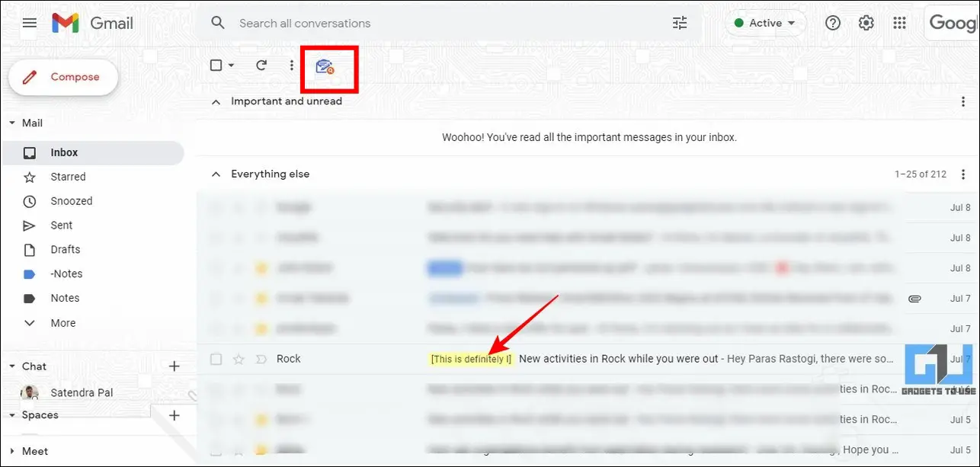Collapse the Chat sidebar section
Image resolution: width=980 pixels, height=467 pixels.
pos(11,366)
